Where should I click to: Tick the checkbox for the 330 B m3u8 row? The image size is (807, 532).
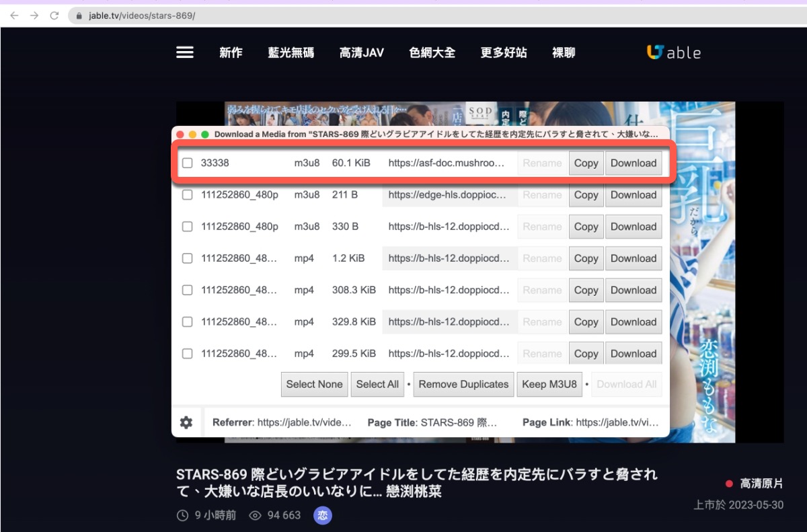point(188,227)
